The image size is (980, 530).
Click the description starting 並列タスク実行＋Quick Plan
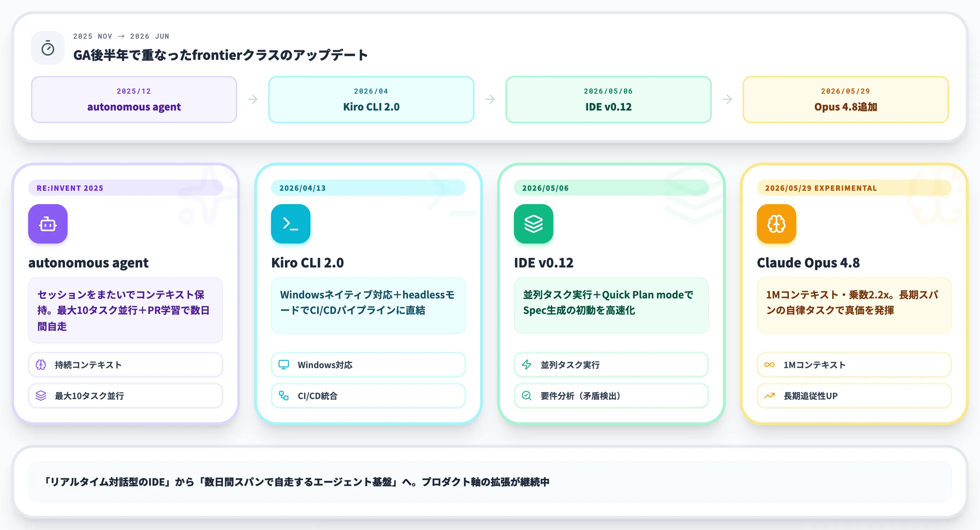[611, 305]
